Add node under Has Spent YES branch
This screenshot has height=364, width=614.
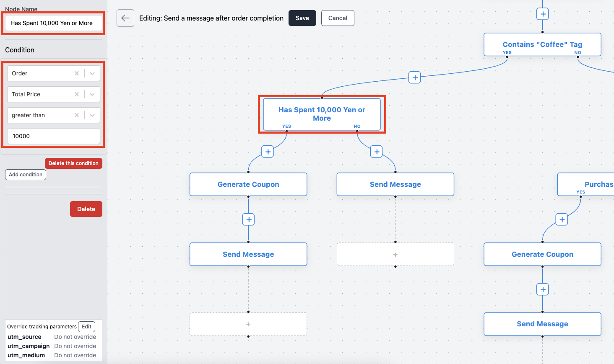click(268, 152)
